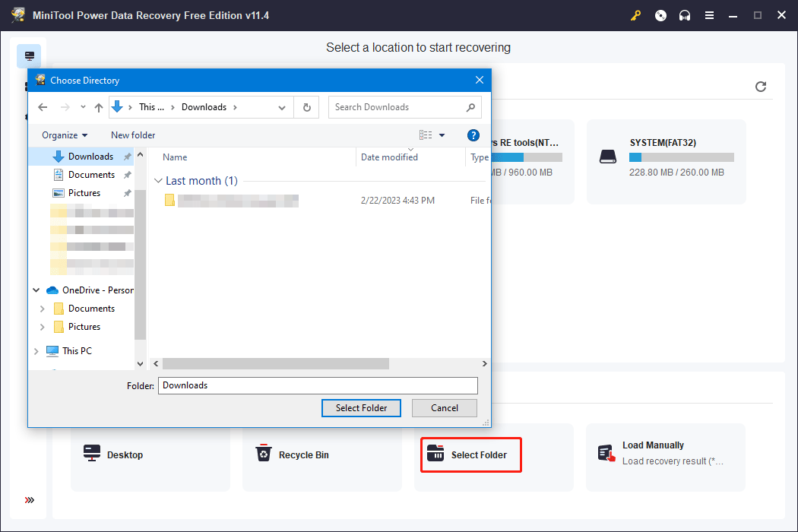Click Select Folder label in MiniTool window

pos(479,455)
